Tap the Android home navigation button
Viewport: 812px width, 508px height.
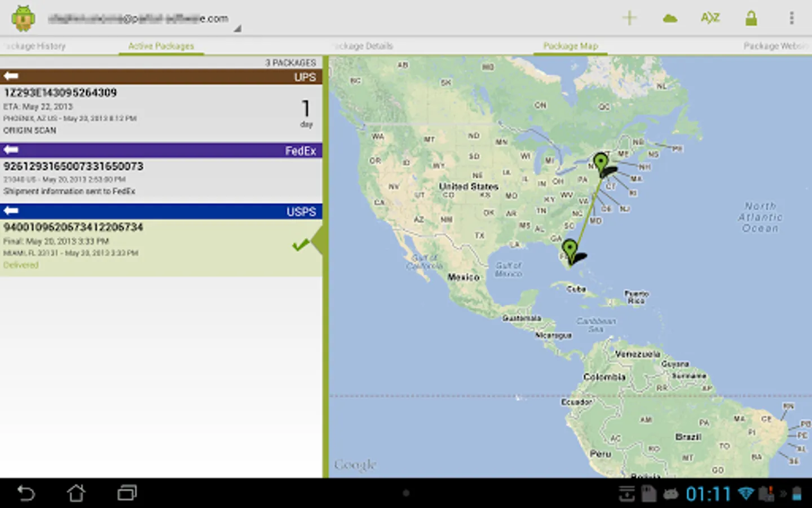[76, 493]
